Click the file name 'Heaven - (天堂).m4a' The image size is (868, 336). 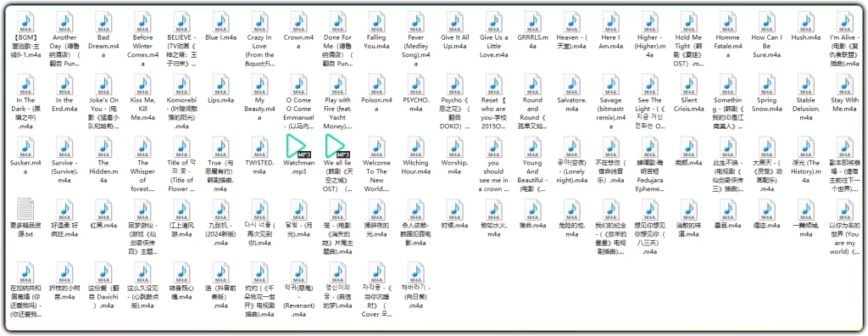tap(572, 42)
